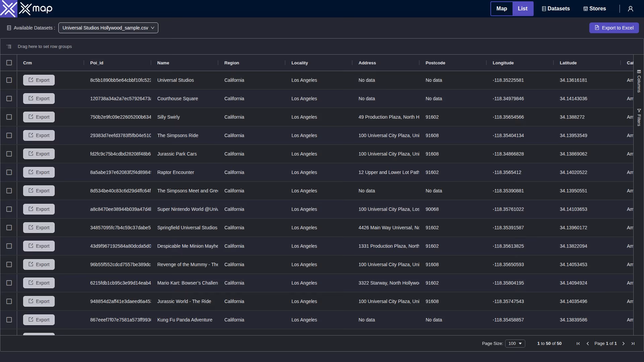Sort by the Name column header

pos(163,63)
